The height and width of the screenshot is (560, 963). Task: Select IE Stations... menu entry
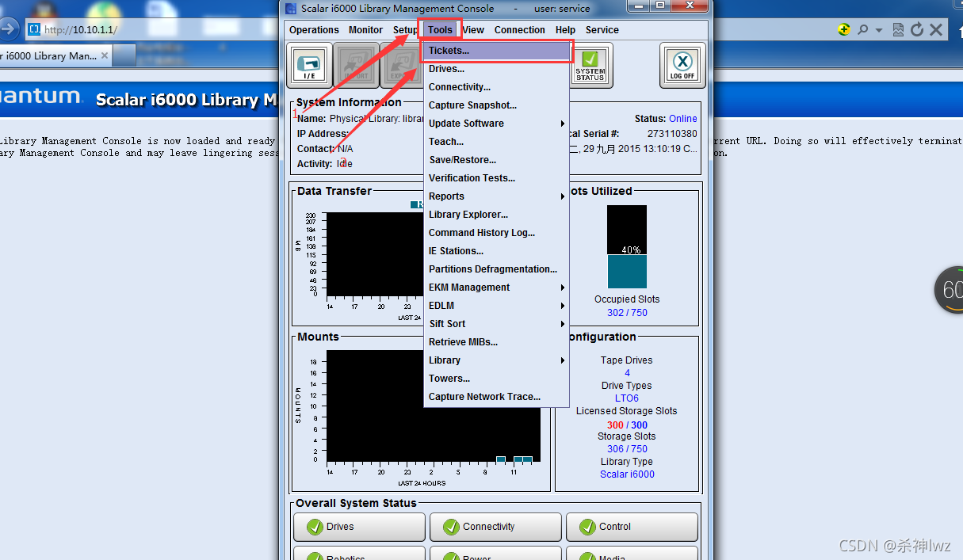point(497,251)
